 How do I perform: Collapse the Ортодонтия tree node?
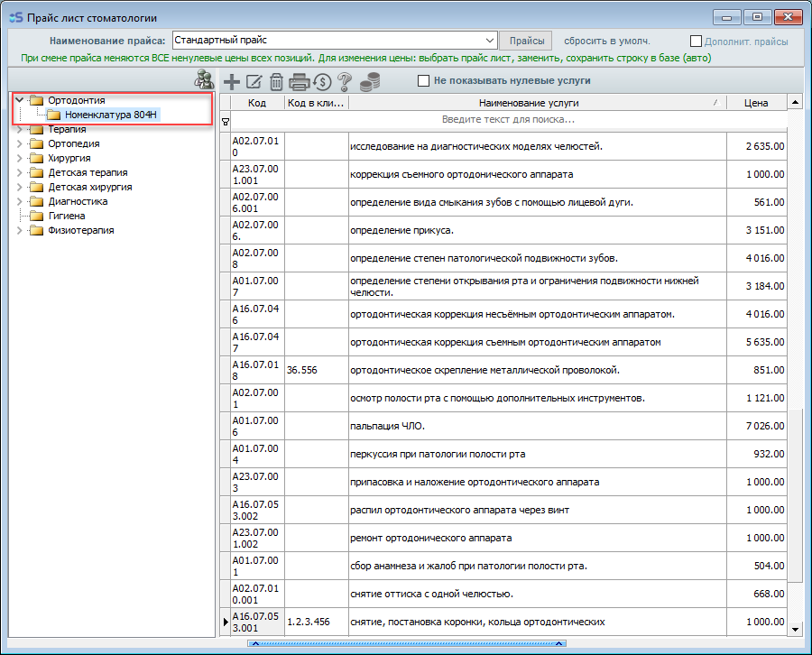(20, 100)
